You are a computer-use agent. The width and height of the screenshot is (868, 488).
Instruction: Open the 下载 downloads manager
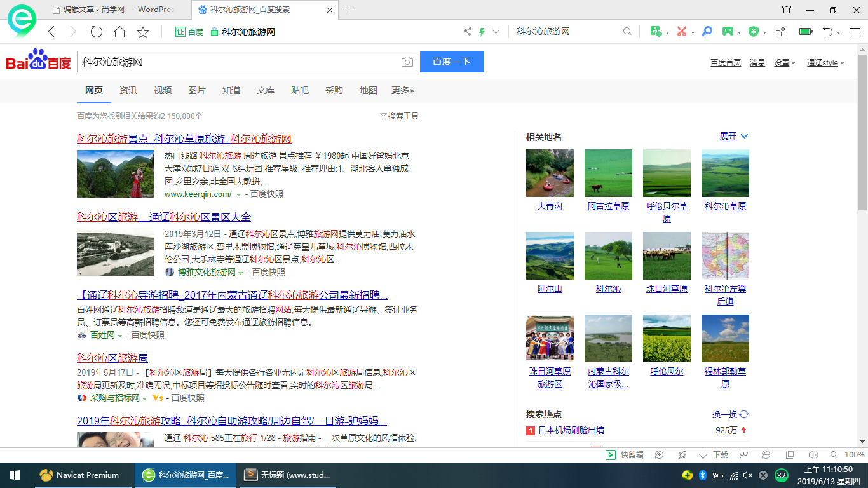pos(714,455)
